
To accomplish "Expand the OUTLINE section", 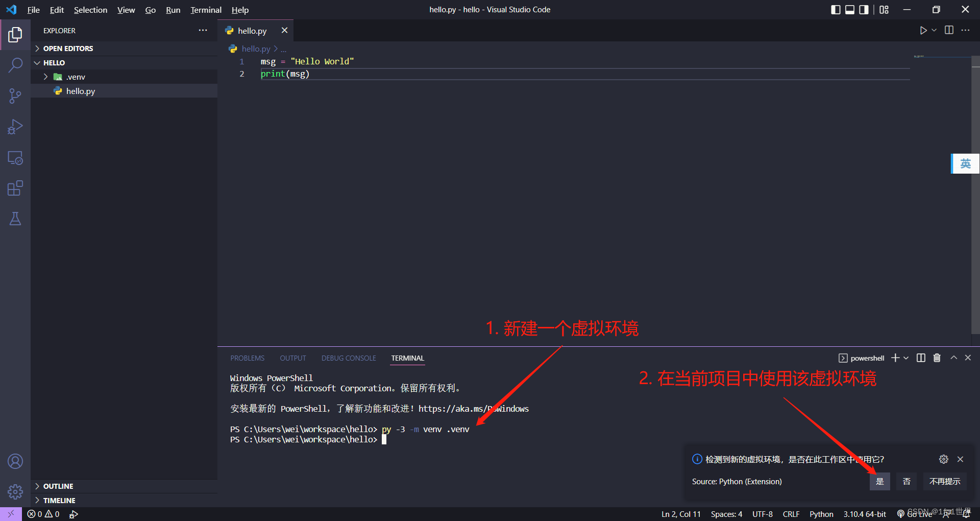I will coord(124,486).
